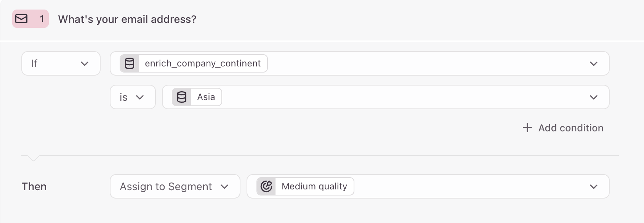Click the chevron inside the If box
The image size is (644, 223).
85,63
